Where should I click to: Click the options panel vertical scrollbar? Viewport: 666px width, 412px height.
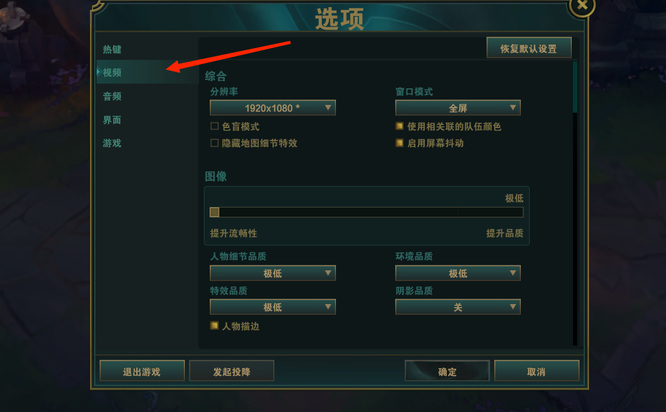click(x=575, y=87)
